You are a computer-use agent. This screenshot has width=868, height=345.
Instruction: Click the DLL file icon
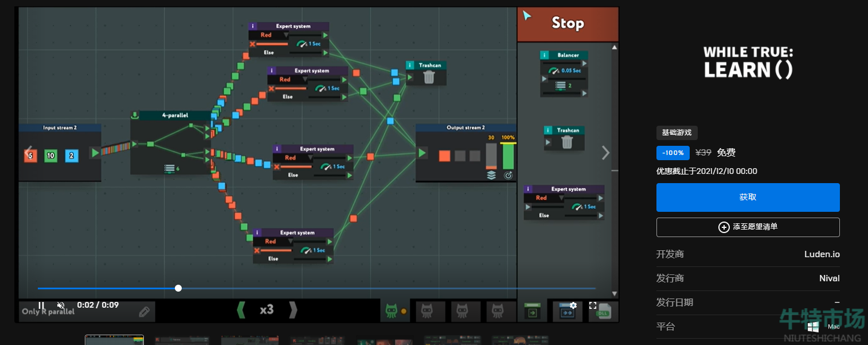tap(604, 311)
